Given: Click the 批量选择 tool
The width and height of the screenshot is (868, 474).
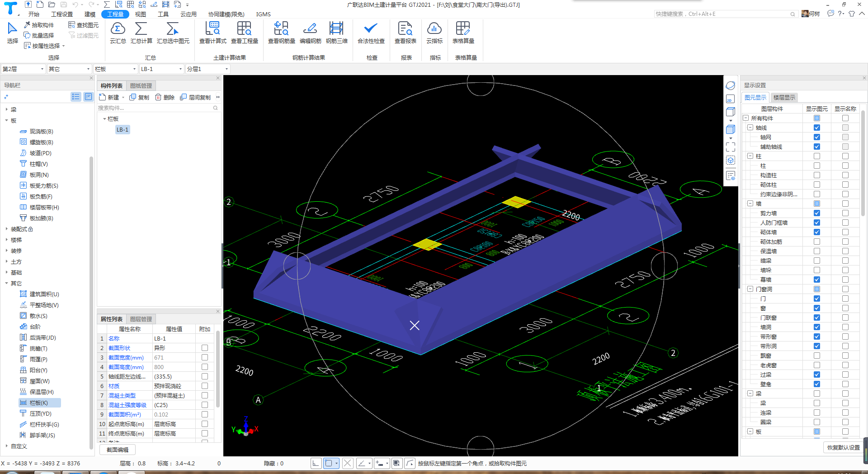Looking at the screenshot, I should click(x=39, y=35).
